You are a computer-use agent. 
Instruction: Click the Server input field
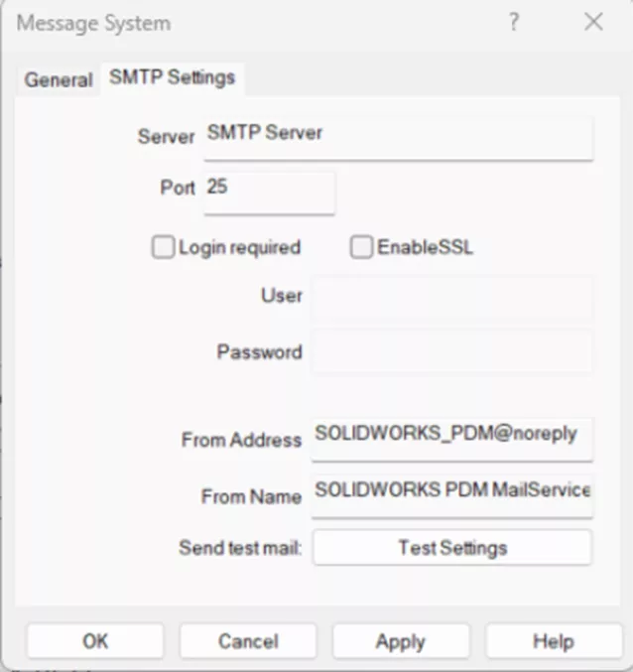pyautogui.click(x=398, y=138)
